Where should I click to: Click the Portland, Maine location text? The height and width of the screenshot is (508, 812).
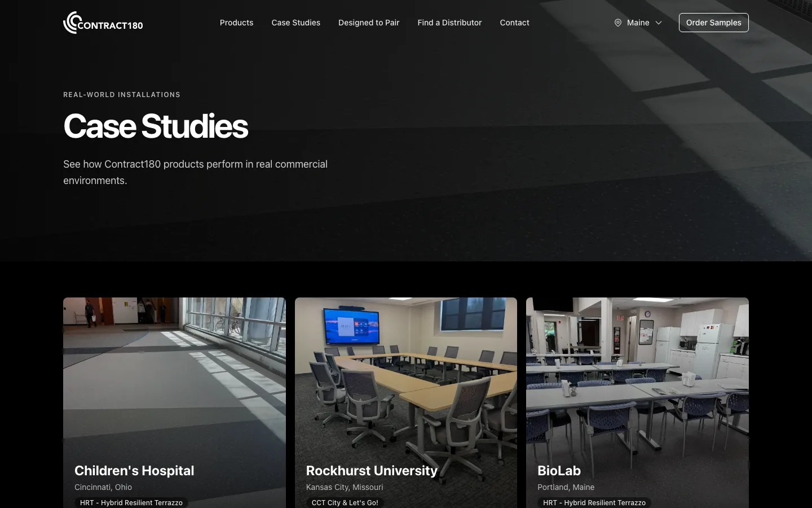tap(566, 487)
